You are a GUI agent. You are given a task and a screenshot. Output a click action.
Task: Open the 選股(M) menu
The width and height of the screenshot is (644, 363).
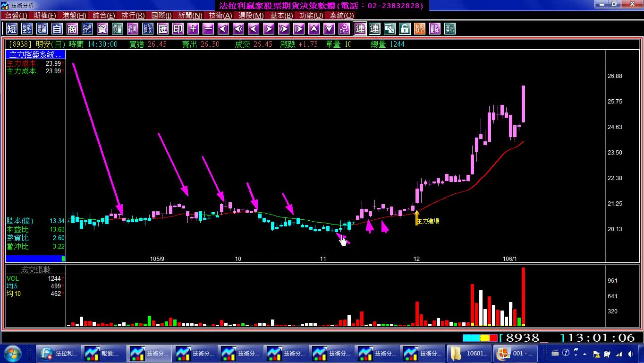point(251,16)
